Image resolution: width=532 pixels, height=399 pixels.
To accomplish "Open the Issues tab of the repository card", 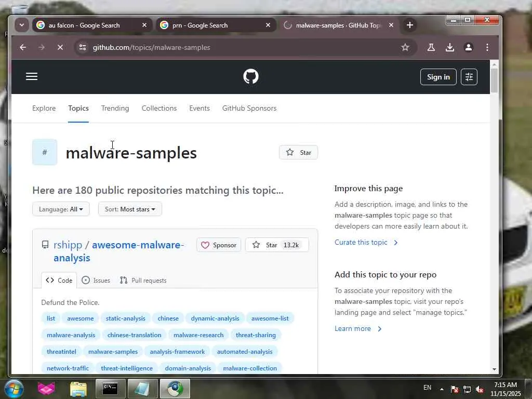I will [96, 280].
